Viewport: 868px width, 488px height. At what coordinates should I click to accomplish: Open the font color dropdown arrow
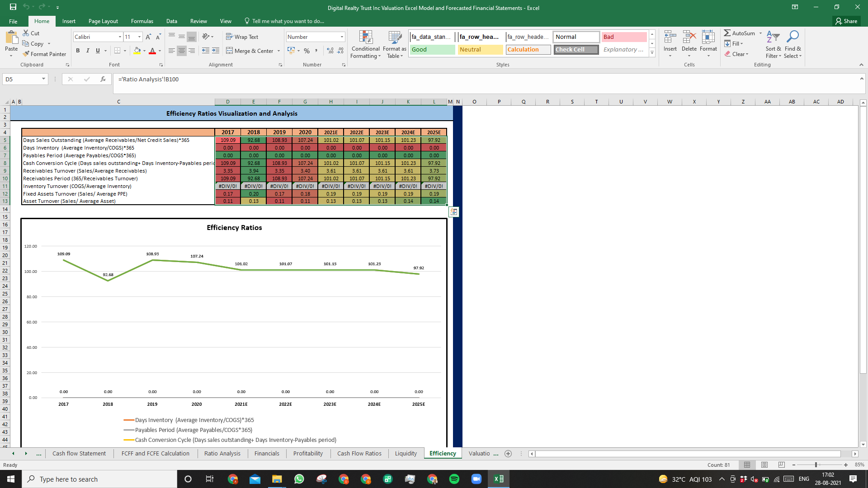[x=160, y=51]
